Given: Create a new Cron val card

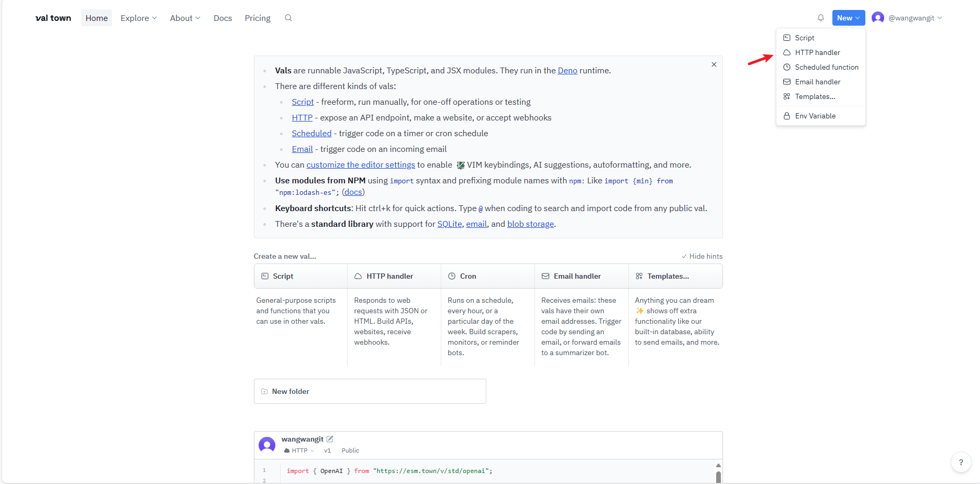Looking at the screenshot, I should pos(488,276).
